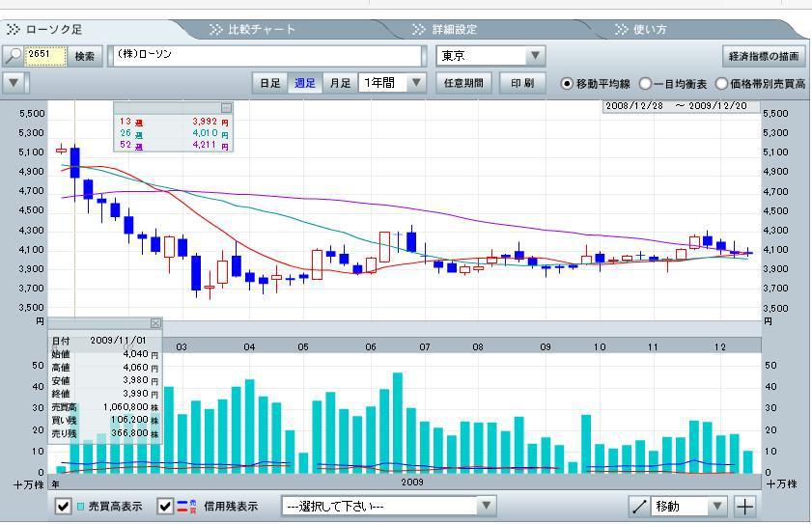Expand the 1年間 period dropdown
The width and height of the screenshot is (812, 524).
(415, 83)
